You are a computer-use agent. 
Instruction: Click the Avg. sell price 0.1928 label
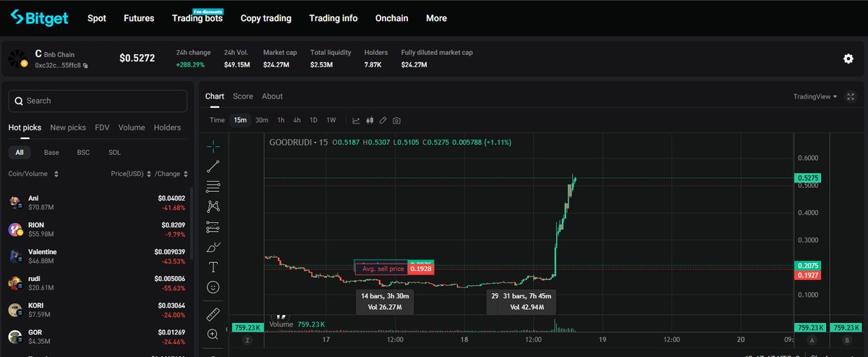pyautogui.click(x=393, y=269)
